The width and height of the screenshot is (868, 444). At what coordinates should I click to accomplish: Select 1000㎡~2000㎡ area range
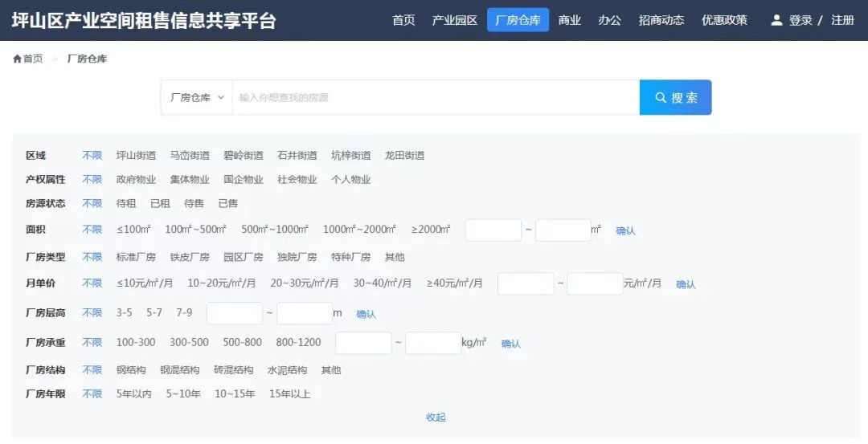point(359,230)
